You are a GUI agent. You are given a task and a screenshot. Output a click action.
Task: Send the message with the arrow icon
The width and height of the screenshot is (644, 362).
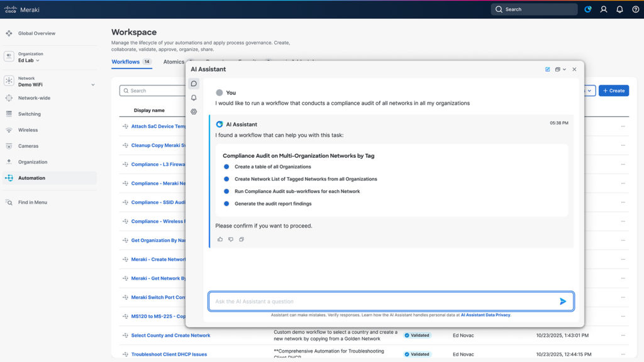click(x=563, y=302)
